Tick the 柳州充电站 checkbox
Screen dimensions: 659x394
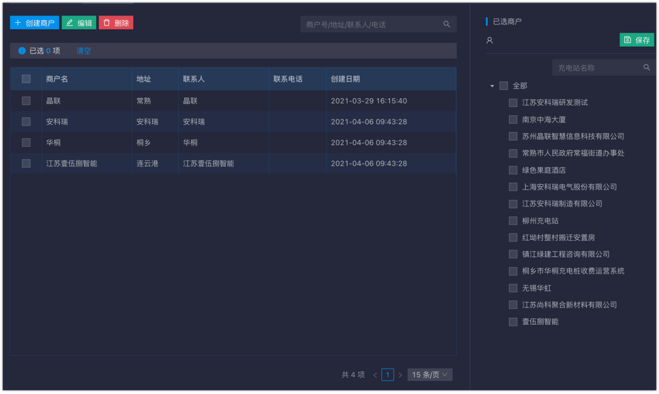click(513, 220)
